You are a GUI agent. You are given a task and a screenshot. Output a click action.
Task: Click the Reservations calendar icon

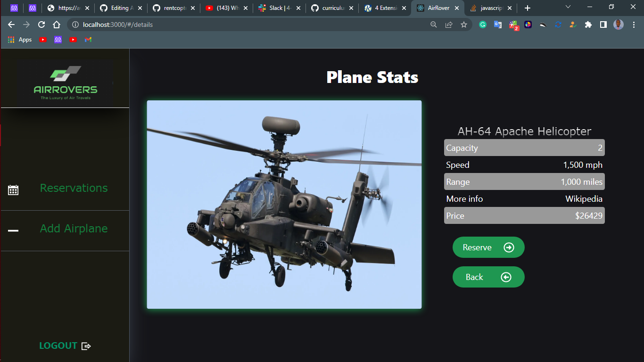[x=13, y=189]
